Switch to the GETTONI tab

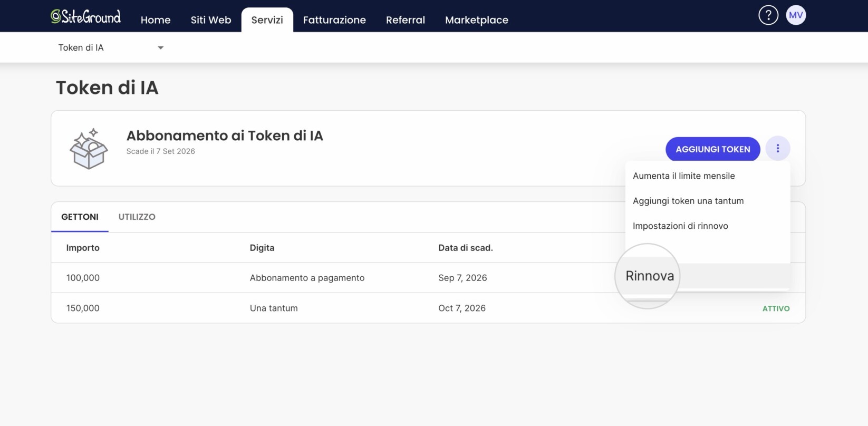pos(80,217)
